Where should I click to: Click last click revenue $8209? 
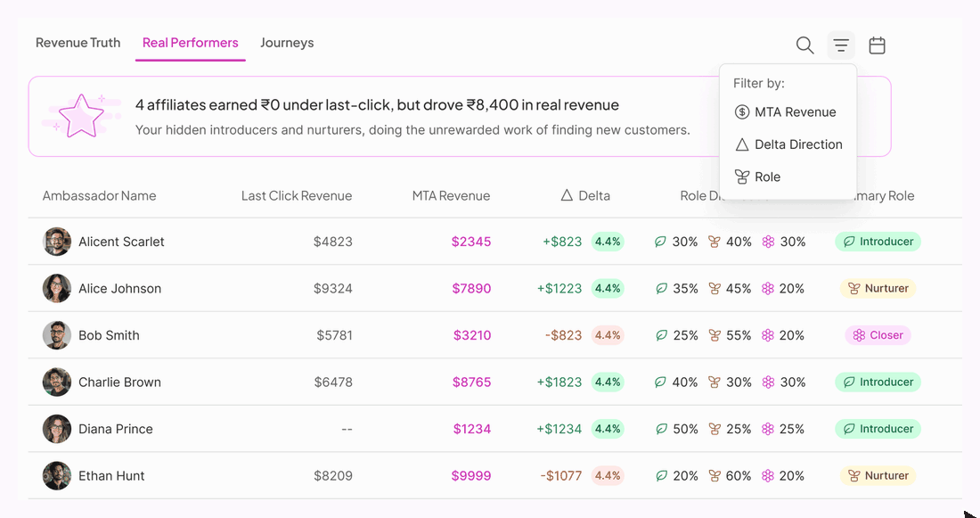333,476
